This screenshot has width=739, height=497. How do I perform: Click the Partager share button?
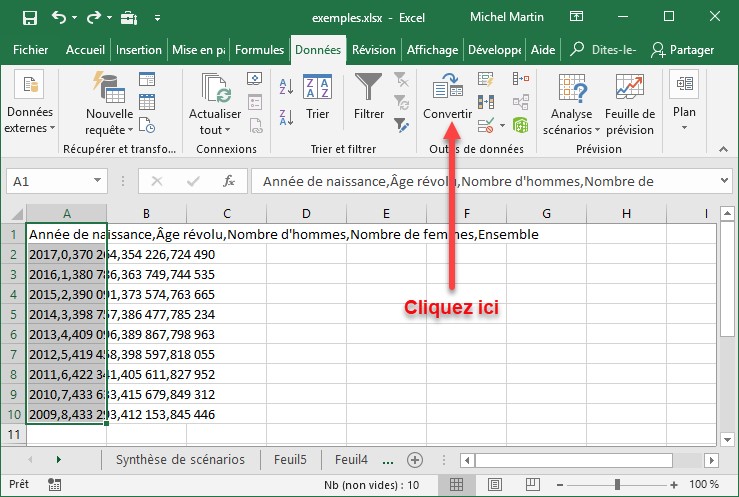point(682,50)
